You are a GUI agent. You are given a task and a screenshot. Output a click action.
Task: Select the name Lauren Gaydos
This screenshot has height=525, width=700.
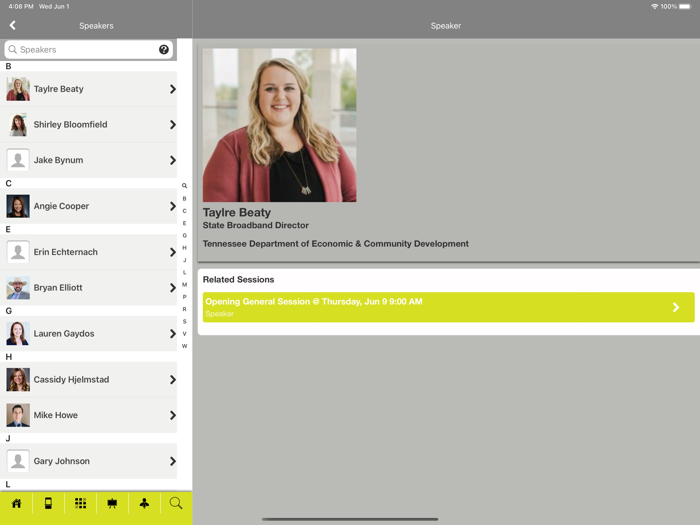(64, 334)
